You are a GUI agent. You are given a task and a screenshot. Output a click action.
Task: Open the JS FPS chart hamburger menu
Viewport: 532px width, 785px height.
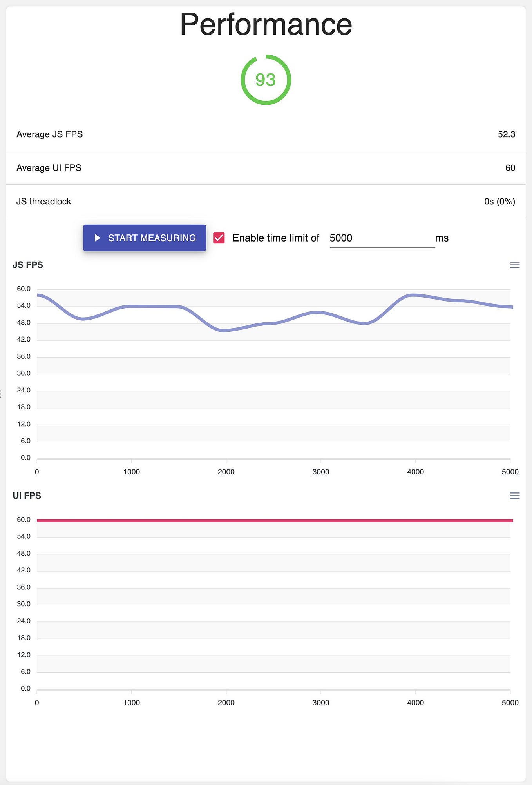coord(514,265)
